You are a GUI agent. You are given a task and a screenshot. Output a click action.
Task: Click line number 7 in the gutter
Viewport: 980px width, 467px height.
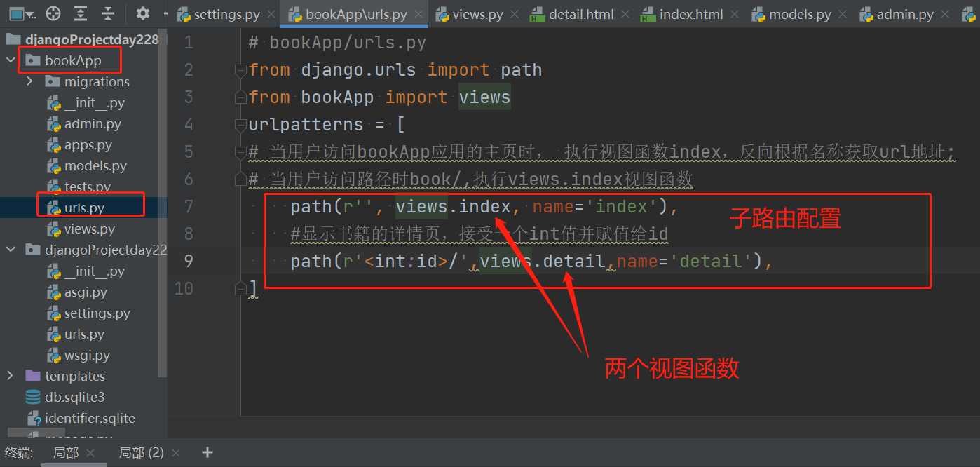click(x=188, y=207)
